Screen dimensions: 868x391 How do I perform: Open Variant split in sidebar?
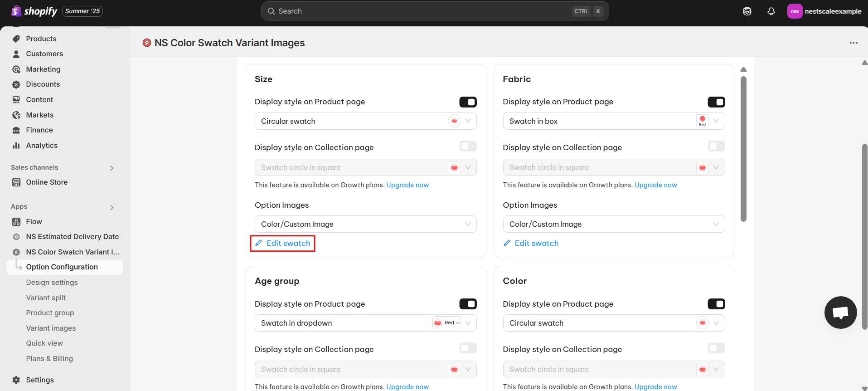coord(46,298)
